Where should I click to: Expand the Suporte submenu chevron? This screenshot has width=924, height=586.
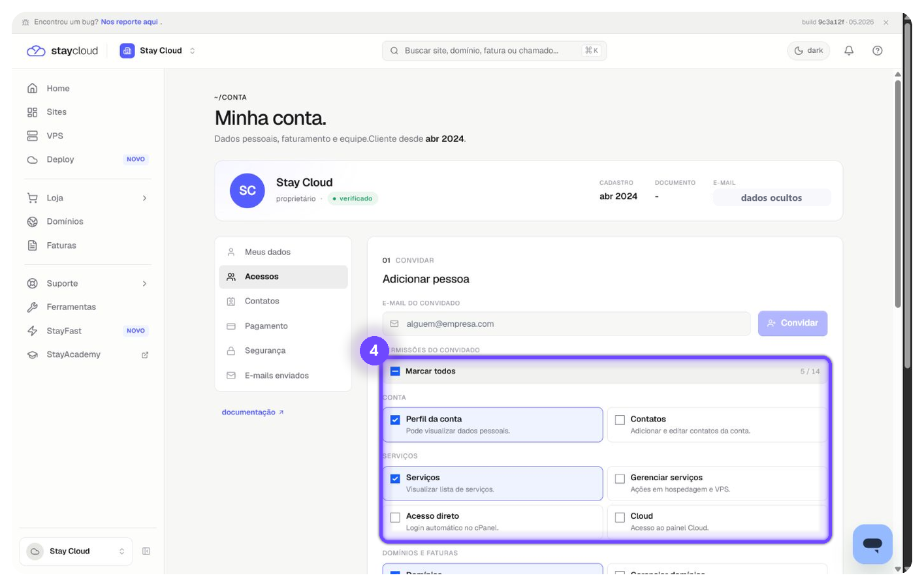pyautogui.click(x=144, y=284)
